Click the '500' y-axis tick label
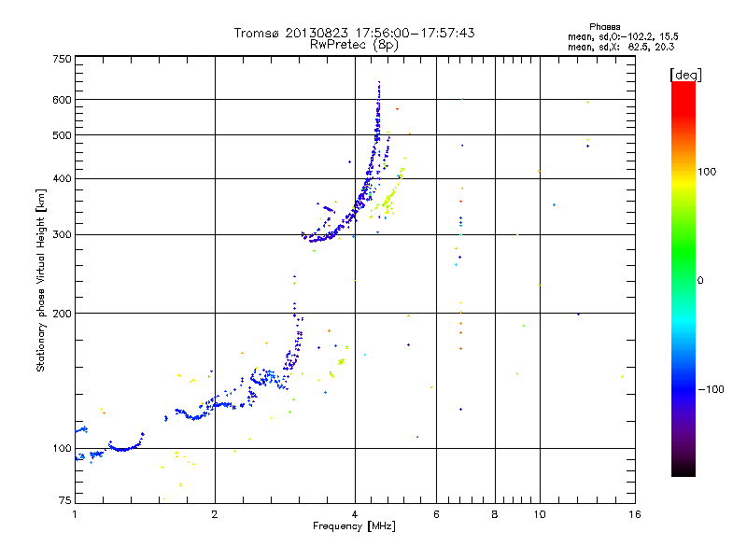Viewport: 747px width, 560px height. 62,135
